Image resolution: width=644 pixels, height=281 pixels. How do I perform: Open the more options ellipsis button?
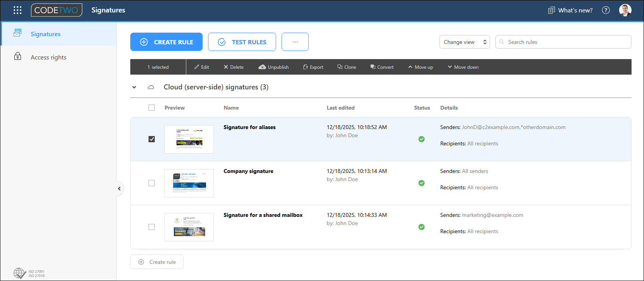[295, 42]
